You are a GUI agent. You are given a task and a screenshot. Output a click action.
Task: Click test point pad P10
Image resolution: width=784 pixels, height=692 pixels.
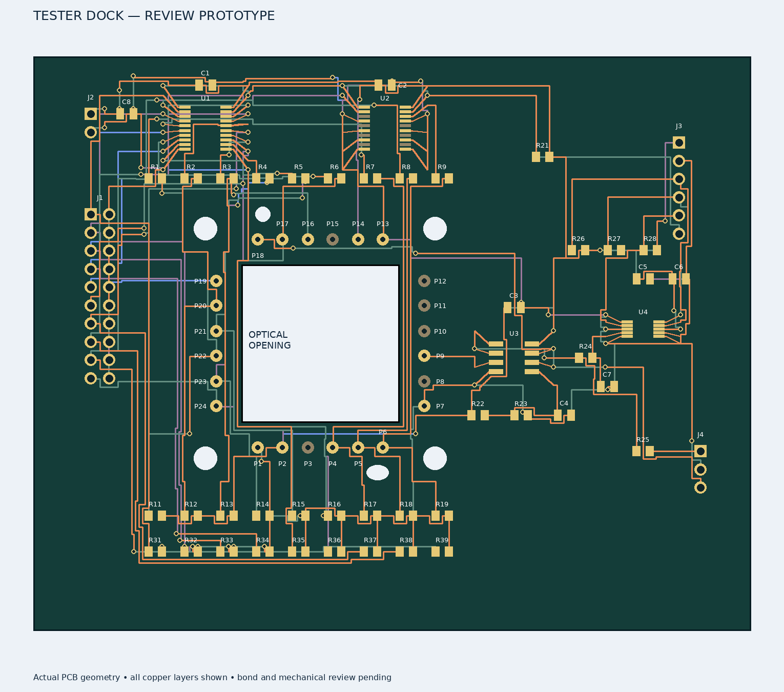(x=424, y=331)
